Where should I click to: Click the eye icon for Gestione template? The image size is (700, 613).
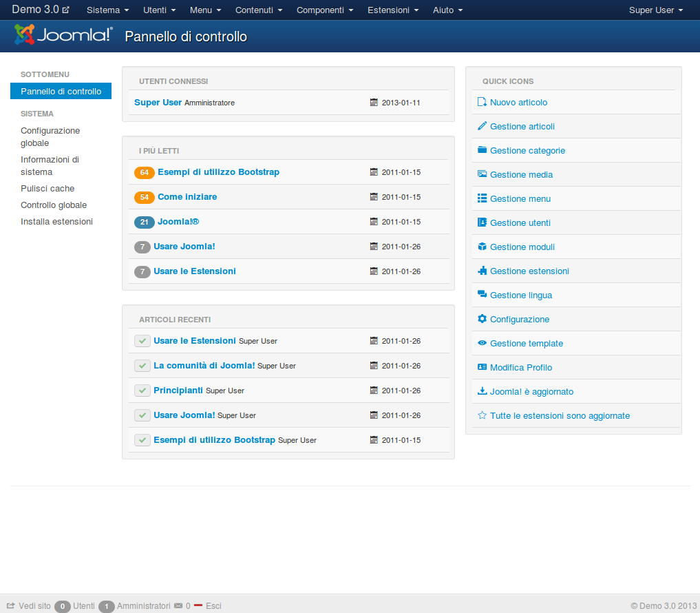[x=482, y=343]
